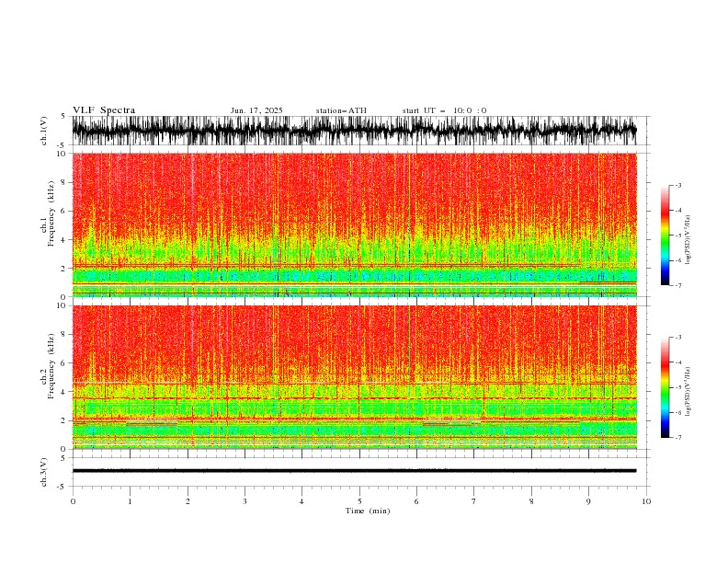
Task: Click the time axis tick label "7"
Action: [474, 501]
